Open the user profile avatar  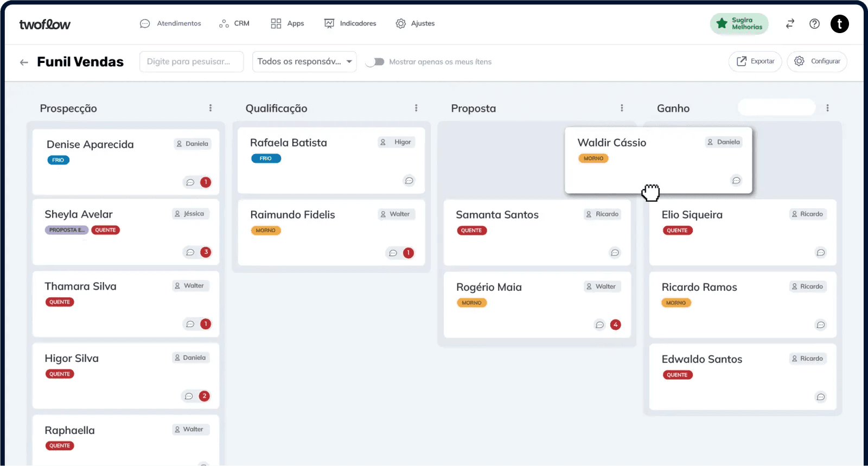coord(839,23)
